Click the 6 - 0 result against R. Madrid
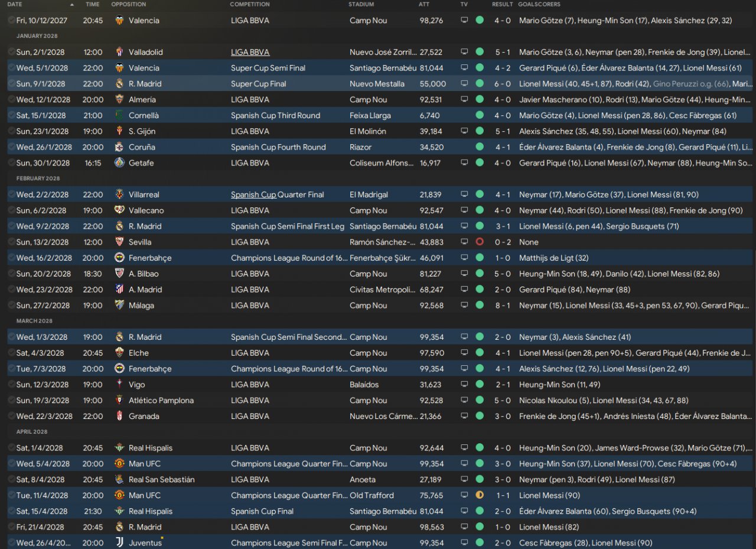 [x=503, y=84]
